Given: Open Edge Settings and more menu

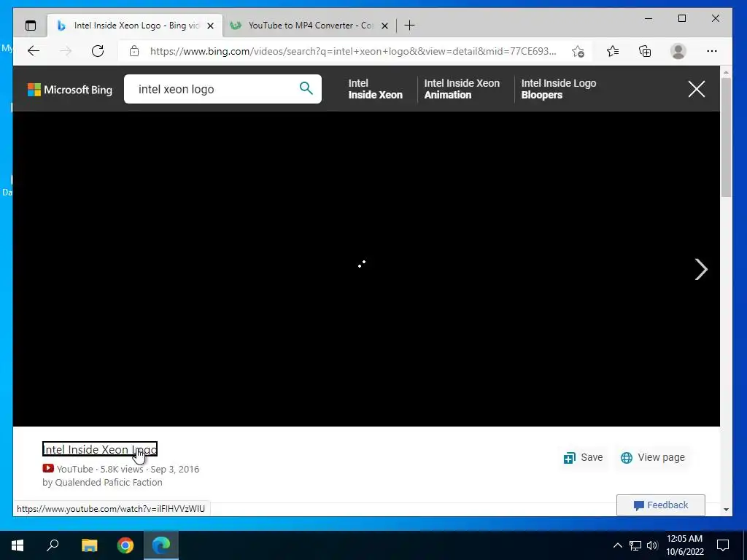Looking at the screenshot, I should [x=712, y=51].
